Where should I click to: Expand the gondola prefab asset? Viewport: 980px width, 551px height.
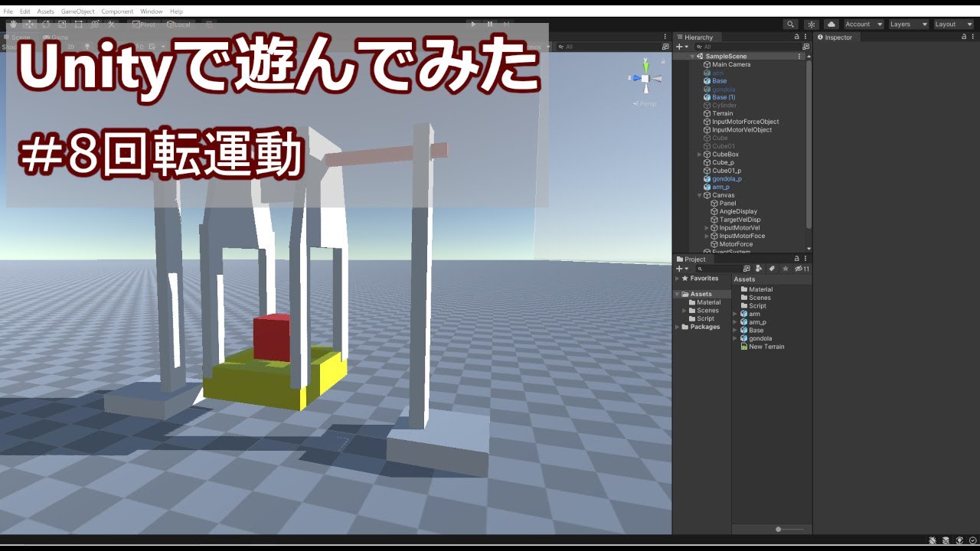click(735, 338)
